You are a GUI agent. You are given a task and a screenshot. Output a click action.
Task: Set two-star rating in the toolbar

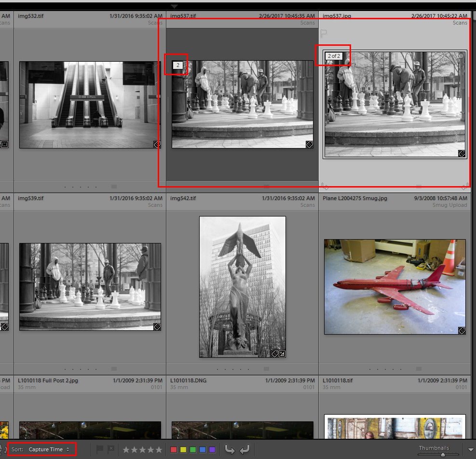click(x=134, y=449)
